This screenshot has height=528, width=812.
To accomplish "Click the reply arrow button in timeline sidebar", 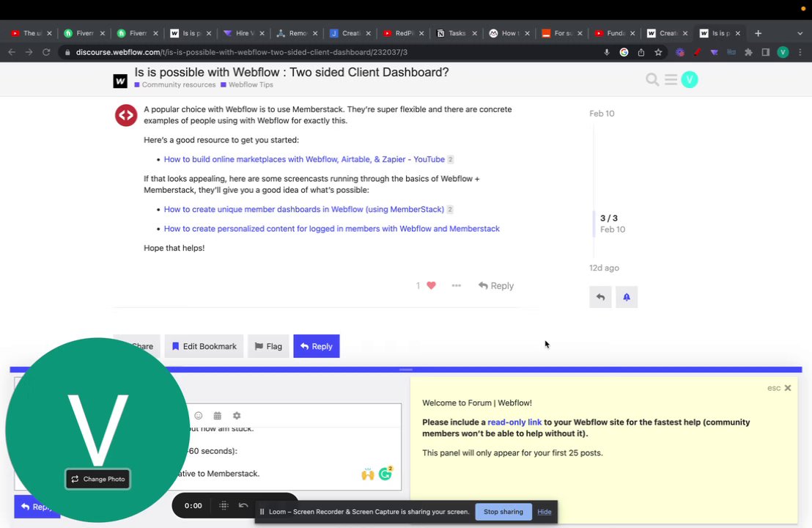I will point(600,297).
